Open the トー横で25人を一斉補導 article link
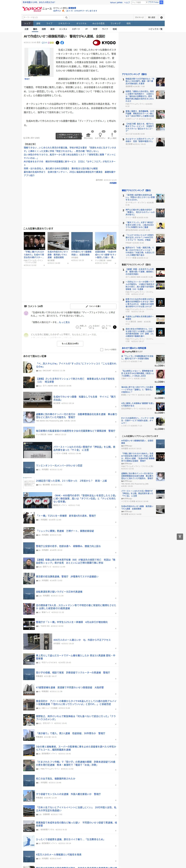This screenshot has height=868, width=186. 66,516
